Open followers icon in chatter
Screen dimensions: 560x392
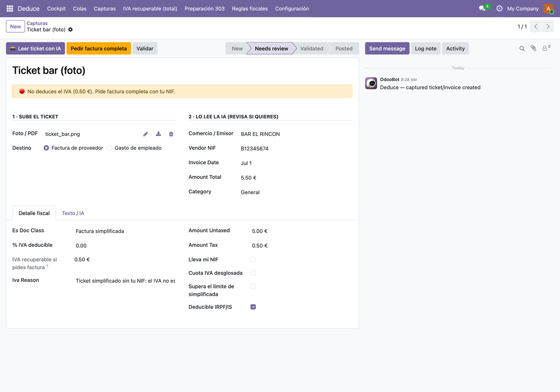point(546,48)
